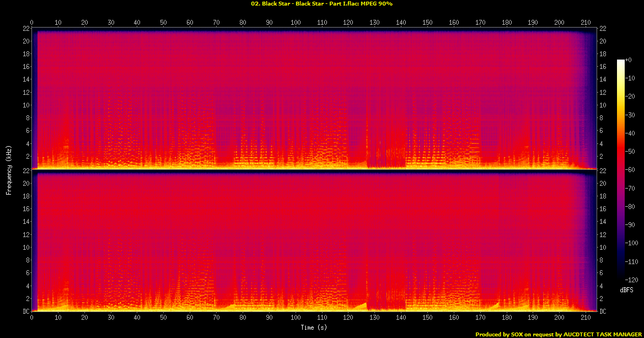The image size is (644, 338).
Task: Click '150' on the top time axis
Action: (x=427, y=23)
